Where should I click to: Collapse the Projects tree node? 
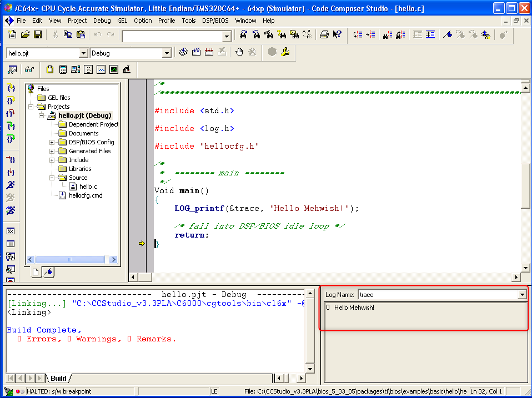pos(31,107)
